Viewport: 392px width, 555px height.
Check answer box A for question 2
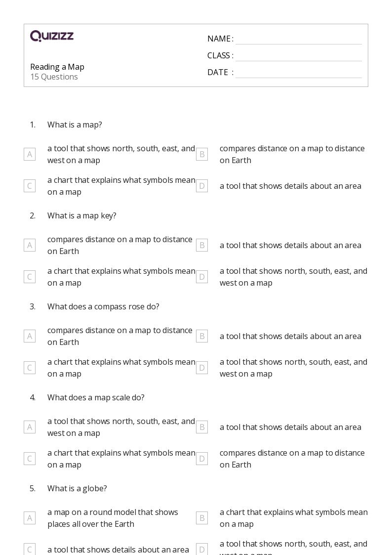pos(30,245)
